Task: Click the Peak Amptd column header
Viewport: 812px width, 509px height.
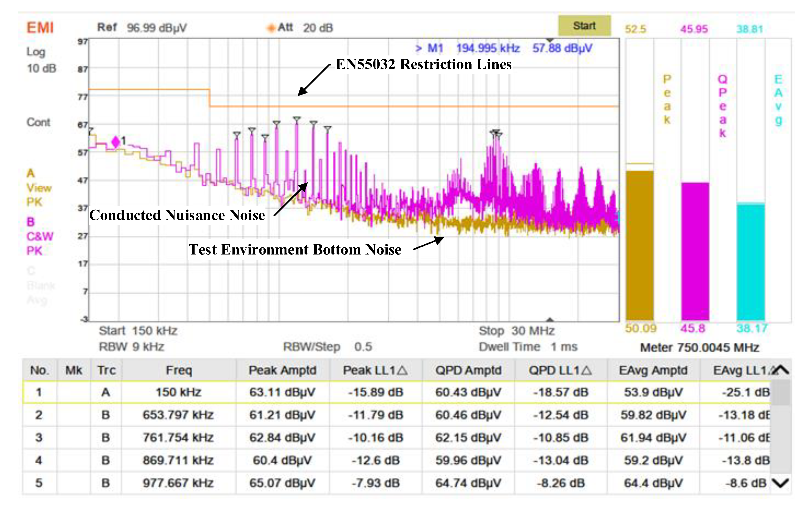Action: click(282, 370)
